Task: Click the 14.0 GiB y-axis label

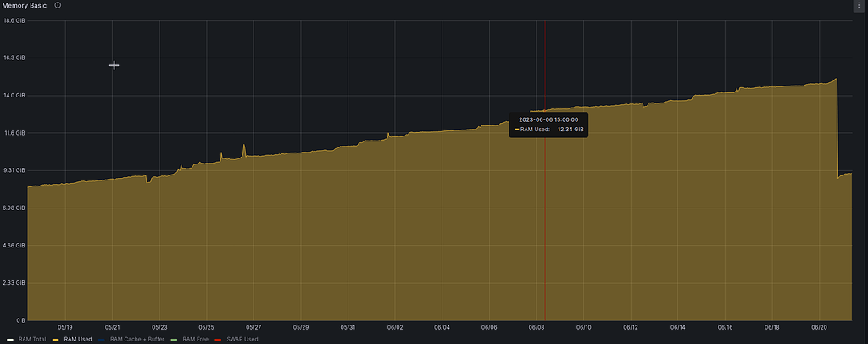Action: (14, 96)
